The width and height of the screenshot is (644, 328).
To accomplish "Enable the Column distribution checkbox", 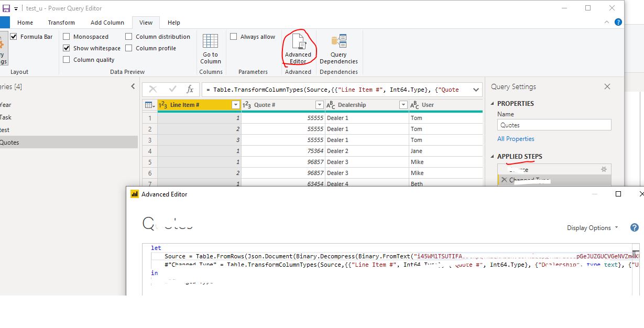I will tap(129, 37).
